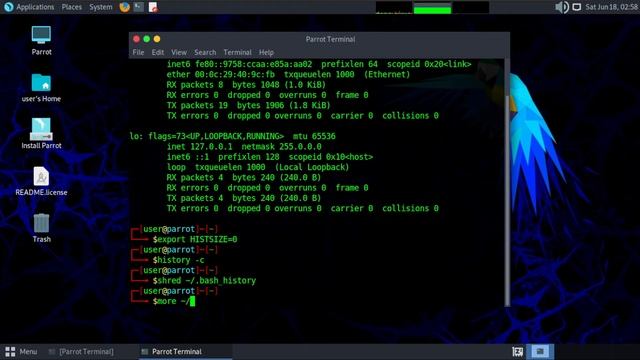Open the README.license file icon
This screenshot has height=360, width=640.
pyautogui.click(x=41, y=176)
